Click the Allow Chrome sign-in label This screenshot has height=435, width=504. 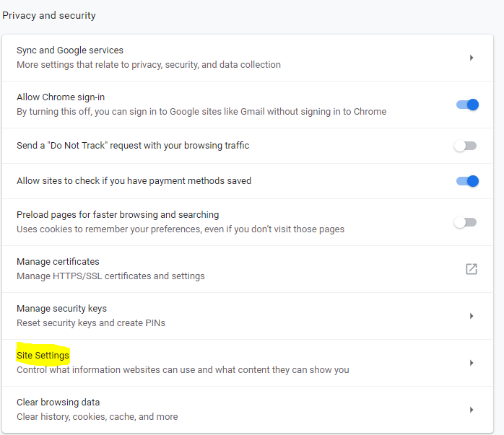[61, 97]
